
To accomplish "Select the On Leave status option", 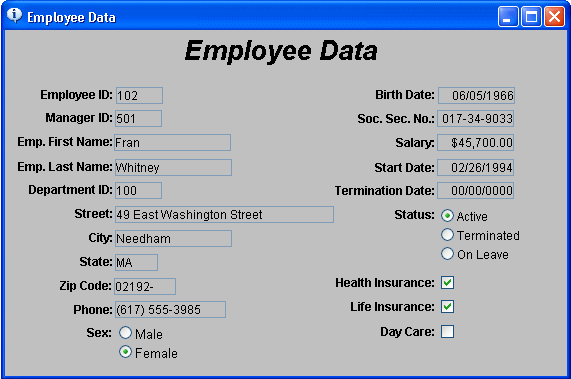I will [x=447, y=254].
